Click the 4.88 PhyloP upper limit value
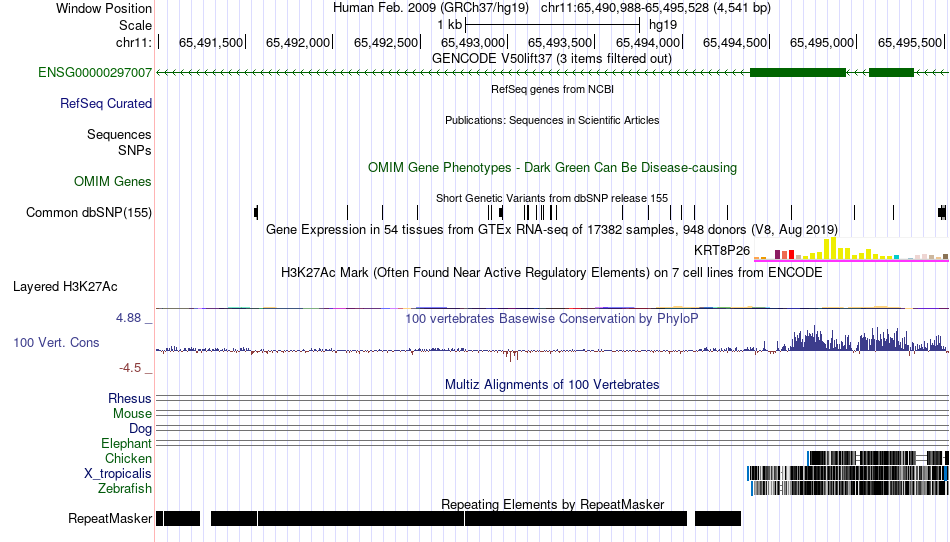 (x=128, y=318)
